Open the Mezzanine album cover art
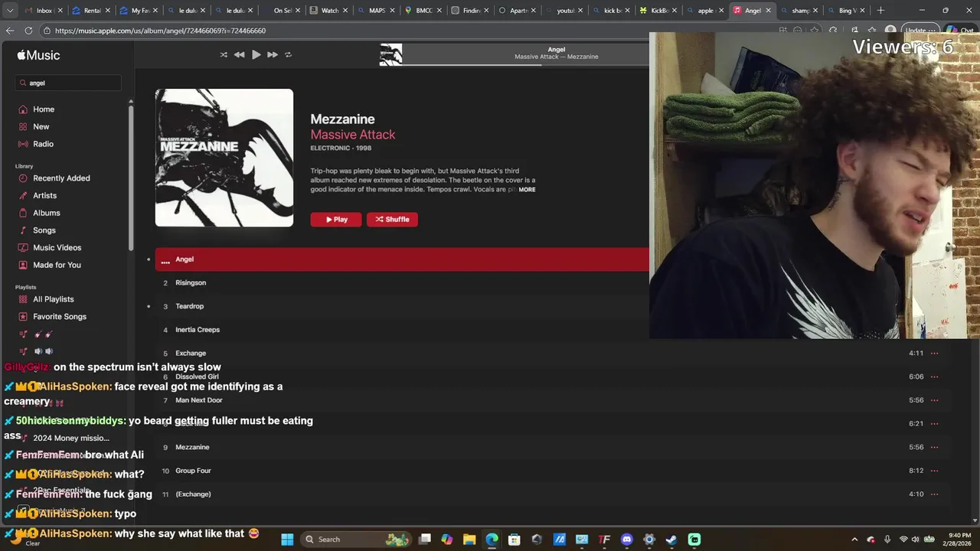 point(224,158)
